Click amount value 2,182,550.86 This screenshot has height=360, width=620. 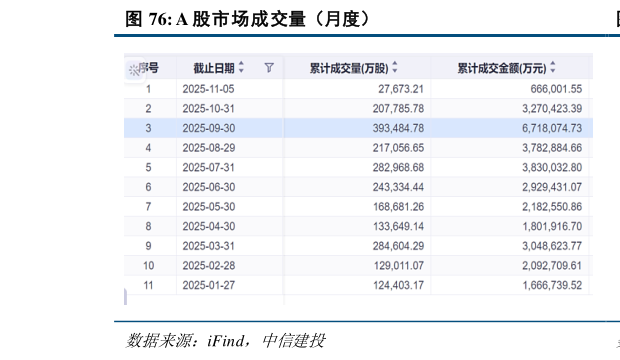pyautogui.click(x=552, y=207)
